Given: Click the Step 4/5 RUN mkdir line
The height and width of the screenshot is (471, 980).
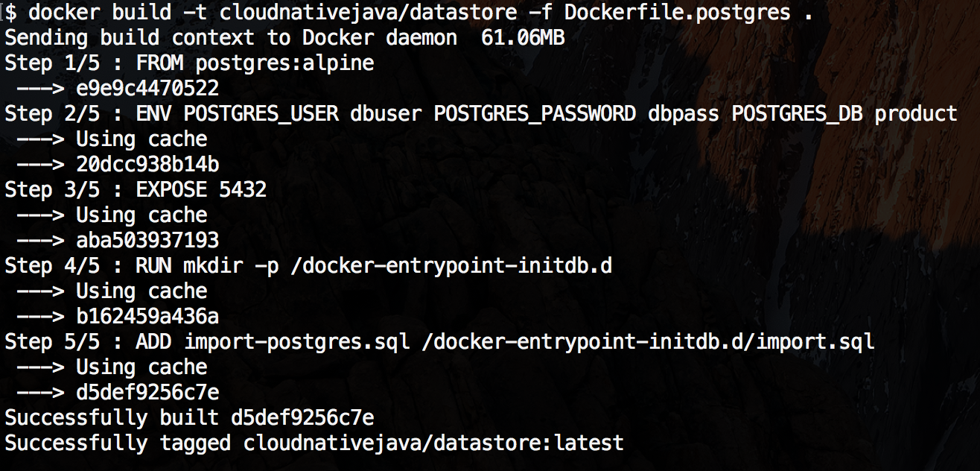Looking at the screenshot, I should click(308, 266).
